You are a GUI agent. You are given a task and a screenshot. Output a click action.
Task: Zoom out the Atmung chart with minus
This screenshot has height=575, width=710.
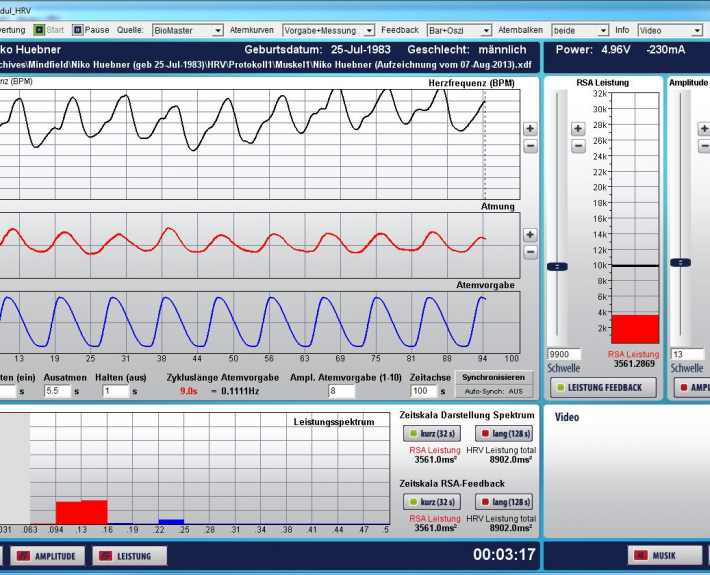[x=530, y=252]
